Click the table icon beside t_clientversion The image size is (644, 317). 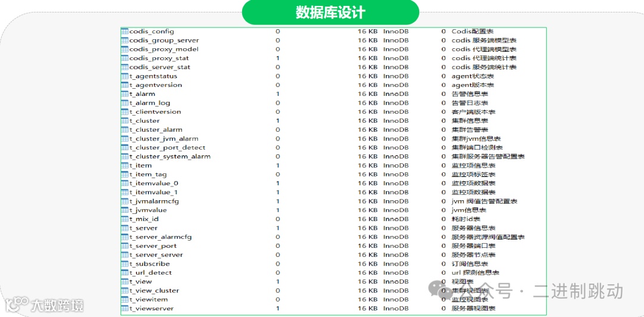click(125, 111)
